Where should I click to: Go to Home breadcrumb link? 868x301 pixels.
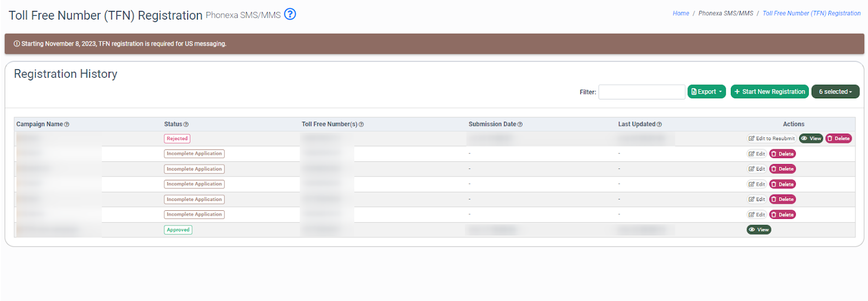681,14
